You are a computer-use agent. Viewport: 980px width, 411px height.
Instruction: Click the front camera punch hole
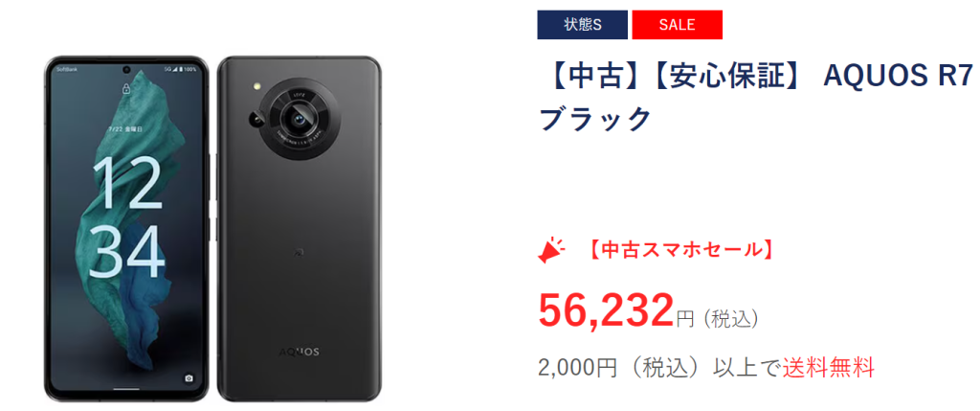(x=126, y=69)
